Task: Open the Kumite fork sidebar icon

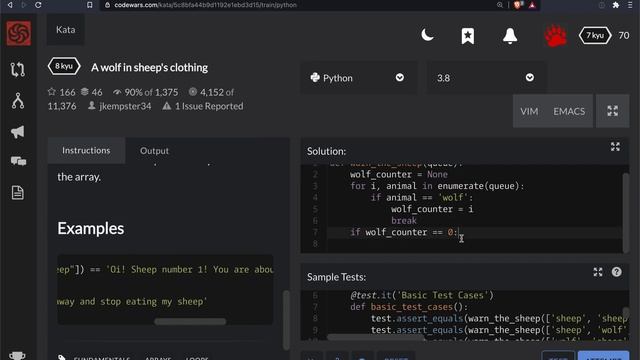Action: coord(18,101)
